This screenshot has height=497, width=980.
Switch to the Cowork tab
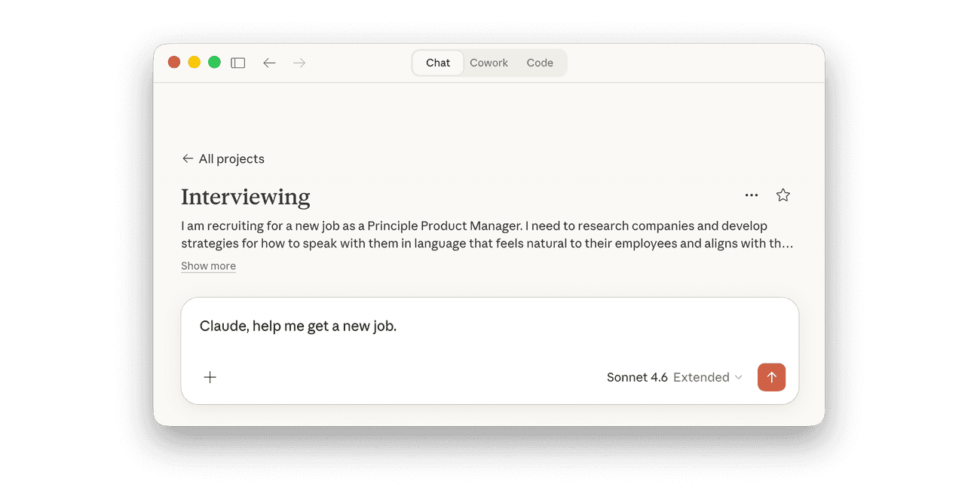coord(489,63)
